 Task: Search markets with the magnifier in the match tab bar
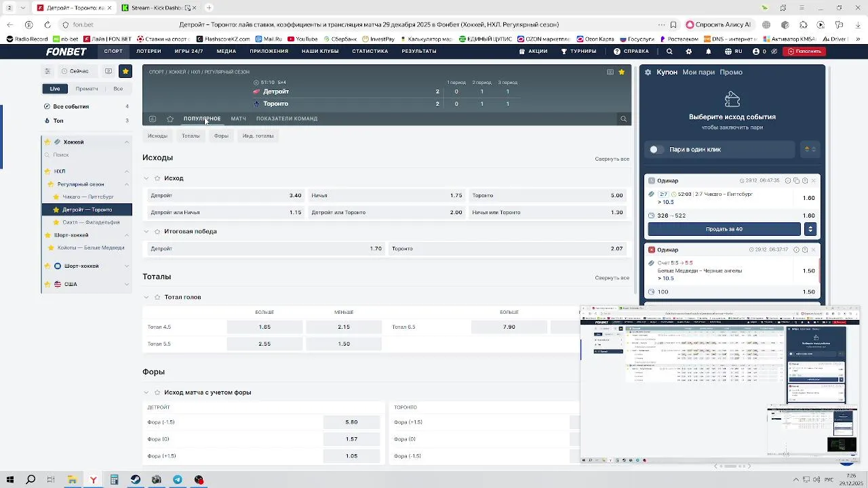pyautogui.click(x=623, y=119)
